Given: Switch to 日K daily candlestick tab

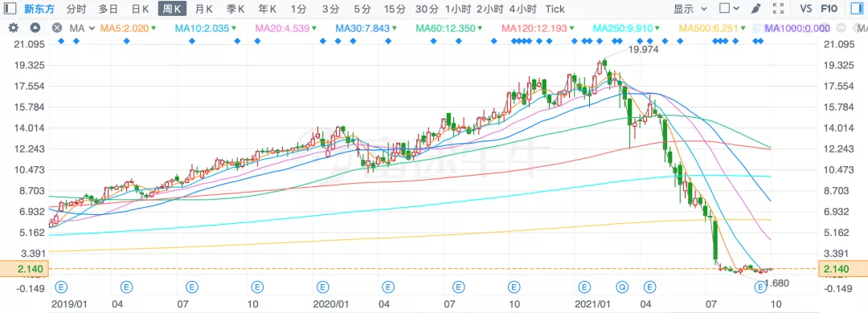Looking at the screenshot, I should 140,9.
